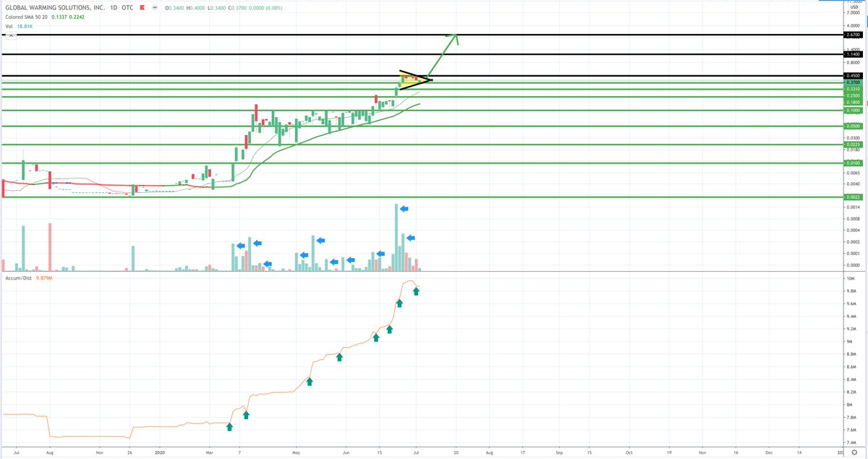
Task: Click the high price H0.4000
Action: tap(195, 8)
